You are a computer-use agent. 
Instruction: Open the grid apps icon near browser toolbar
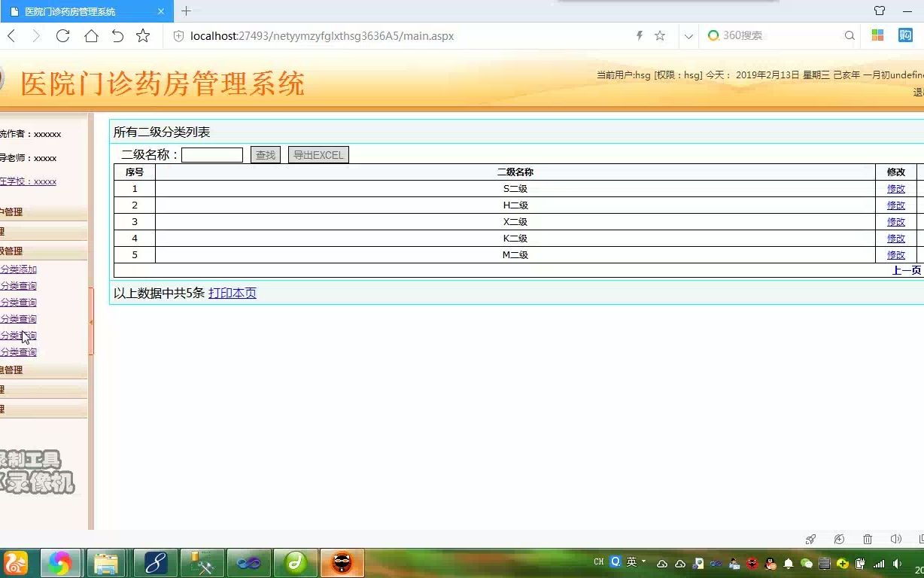click(x=878, y=35)
